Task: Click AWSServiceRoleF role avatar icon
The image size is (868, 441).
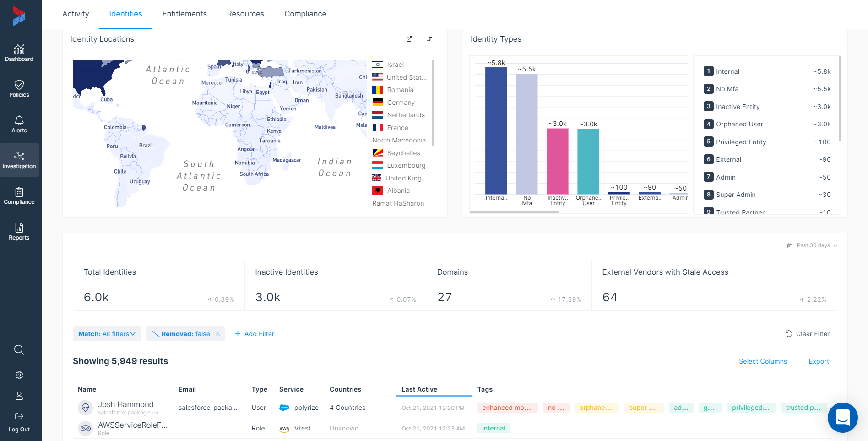Action: point(85,429)
